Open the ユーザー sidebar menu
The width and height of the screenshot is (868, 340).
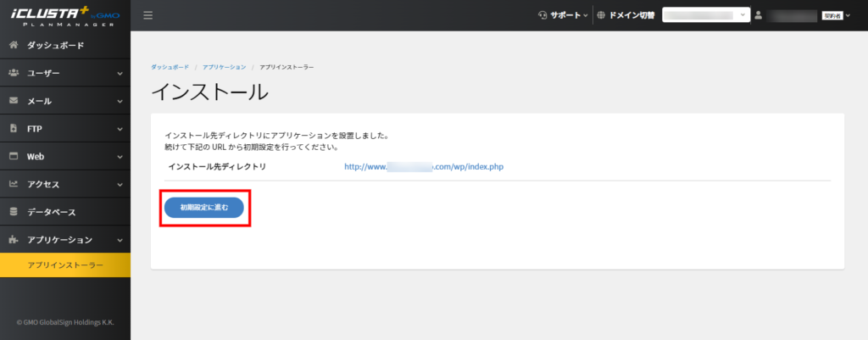[x=65, y=73]
